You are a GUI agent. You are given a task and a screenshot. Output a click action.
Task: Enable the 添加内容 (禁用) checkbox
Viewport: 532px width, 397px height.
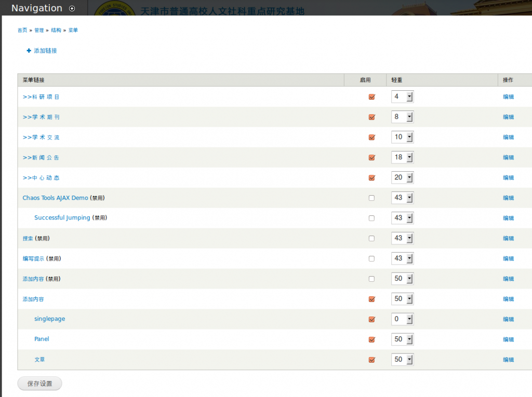pyautogui.click(x=372, y=279)
